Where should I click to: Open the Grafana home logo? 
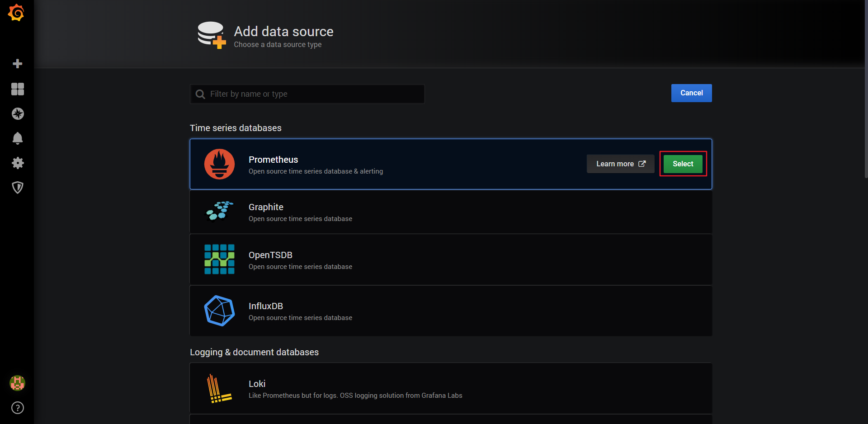coord(16,13)
